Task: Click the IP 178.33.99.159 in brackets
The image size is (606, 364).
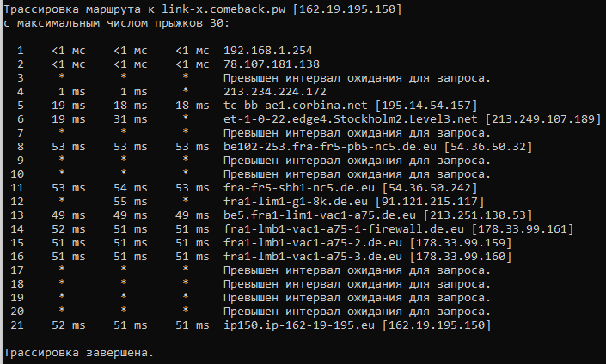Action: pyautogui.click(x=460, y=243)
